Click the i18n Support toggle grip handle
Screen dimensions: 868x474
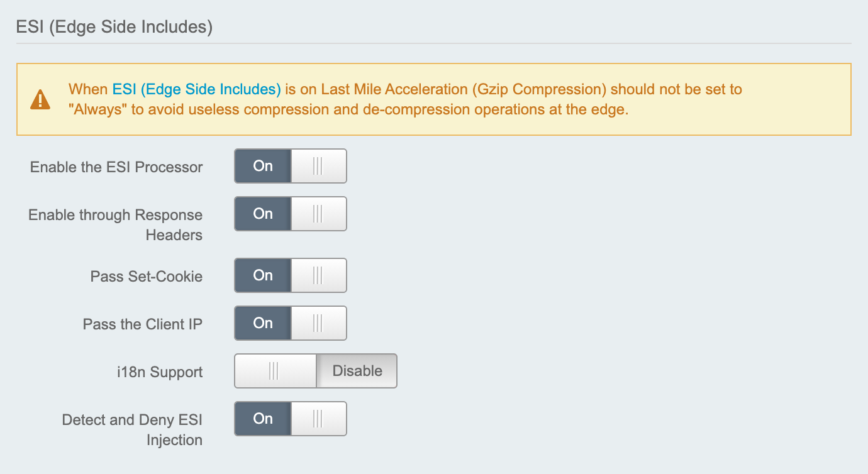[x=274, y=371]
